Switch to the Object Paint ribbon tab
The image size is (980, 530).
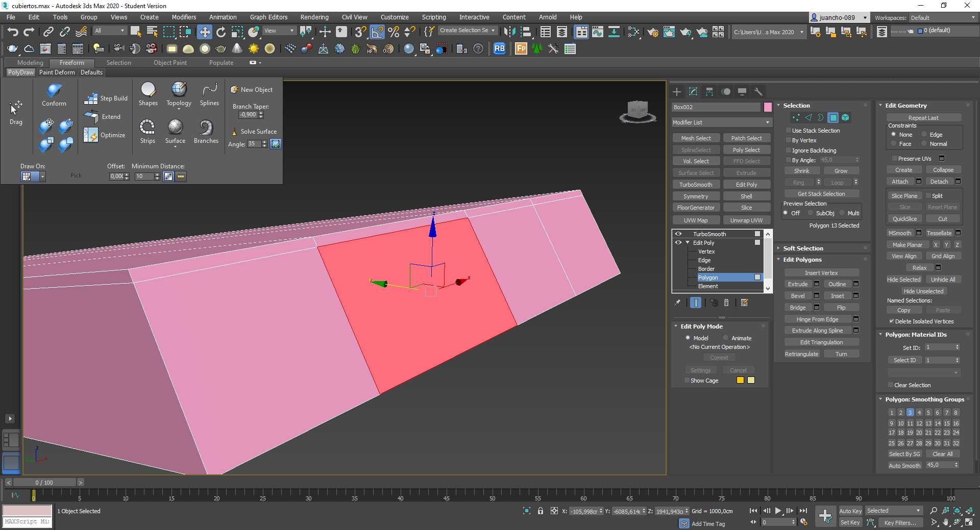click(x=170, y=63)
